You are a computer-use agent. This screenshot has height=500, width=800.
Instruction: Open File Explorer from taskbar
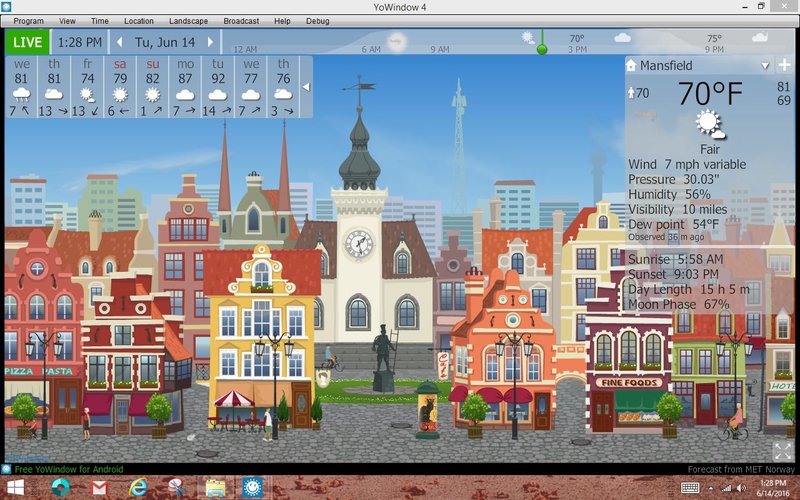(215, 488)
